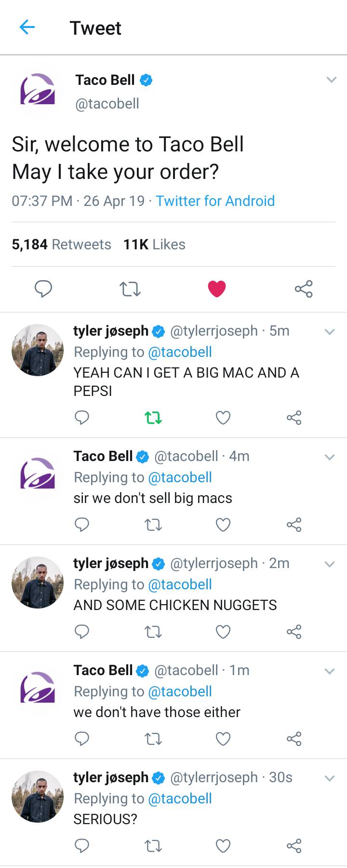Like the 'sir we don't sell big macs' reply
This screenshot has height=868, width=347.
coord(223,525)
